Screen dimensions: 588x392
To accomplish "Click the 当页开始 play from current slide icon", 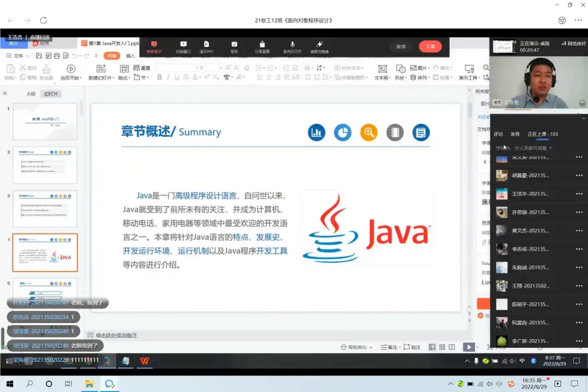I will (x=71, y=69).
